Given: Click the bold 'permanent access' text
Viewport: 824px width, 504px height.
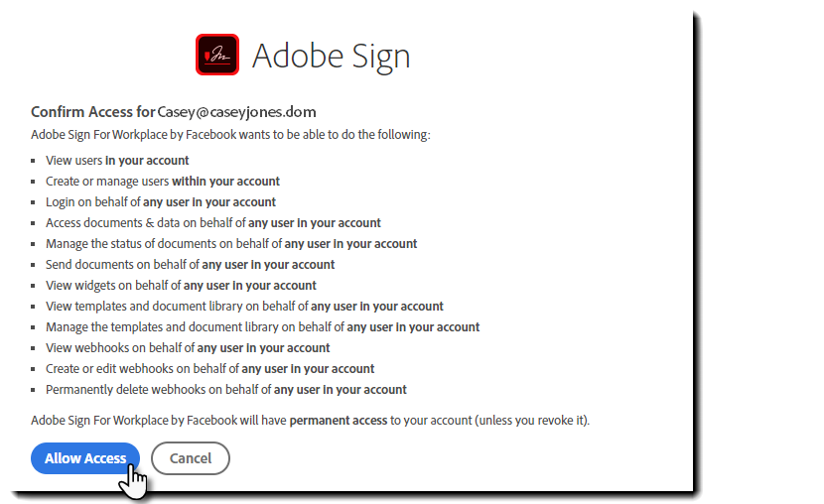Looking at the screenshot, I should pyautogui.click(x=338, y=421).
